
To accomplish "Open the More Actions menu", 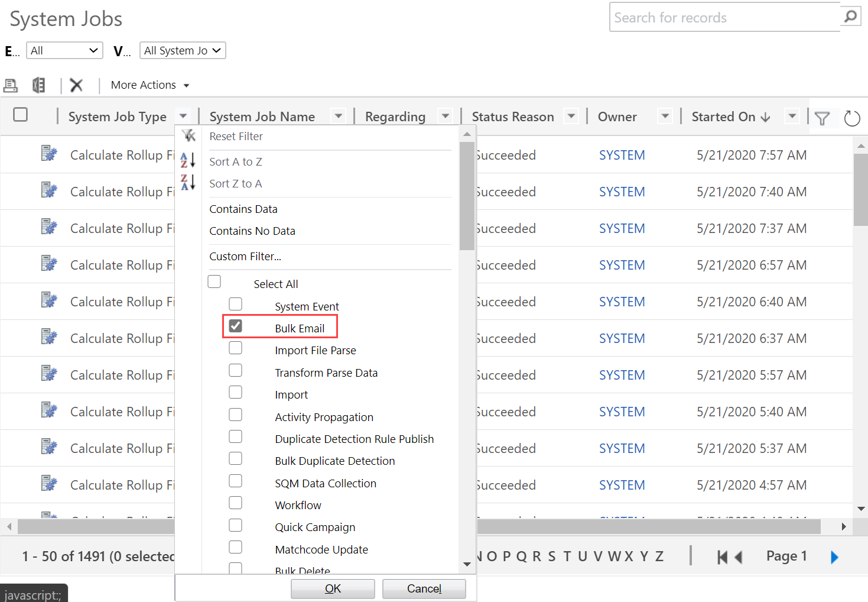I will (x=149, y=85).
